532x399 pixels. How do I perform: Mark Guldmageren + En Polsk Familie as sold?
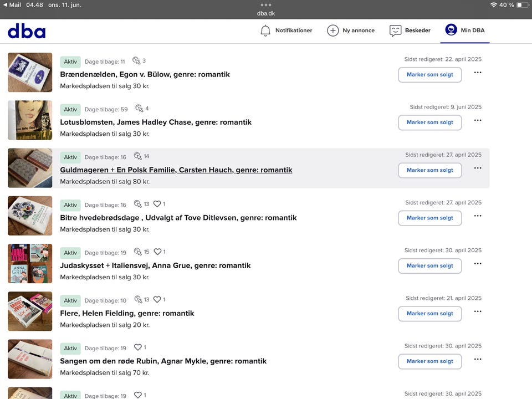pos(430,170)
